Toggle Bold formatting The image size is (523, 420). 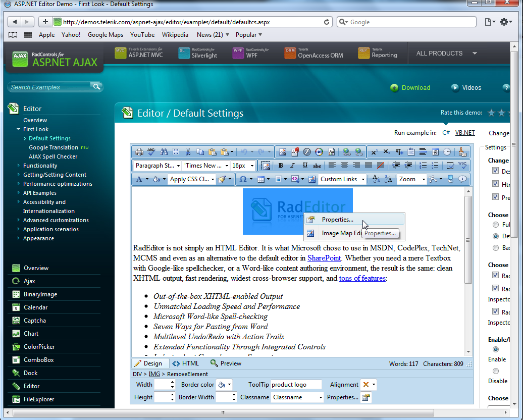[x=281, y=166]
